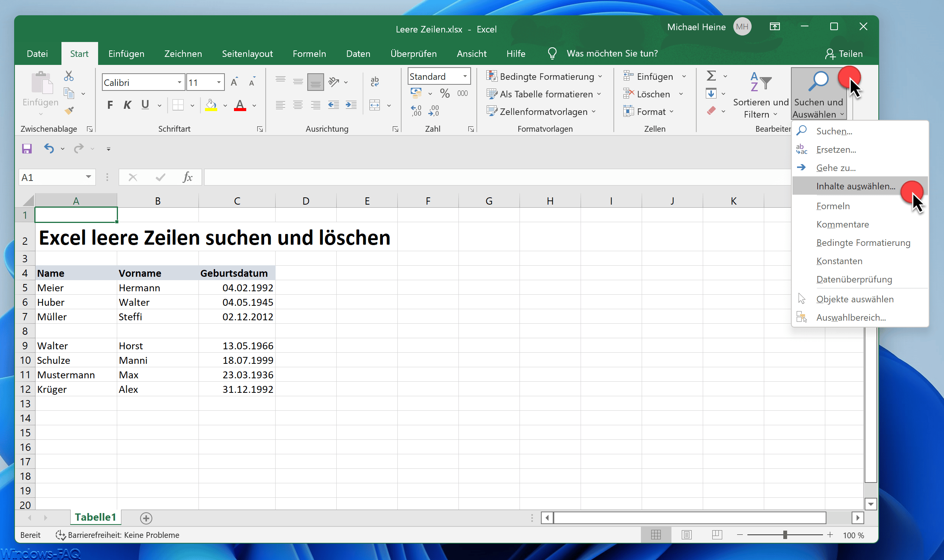Open the Einfügen ribbon tab
The height and width of the screenshot is (560, 944).
[126, 54]
